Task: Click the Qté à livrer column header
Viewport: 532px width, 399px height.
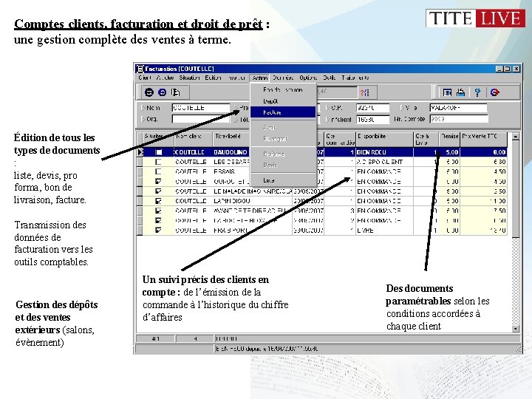Action: [x=426, y=140]
